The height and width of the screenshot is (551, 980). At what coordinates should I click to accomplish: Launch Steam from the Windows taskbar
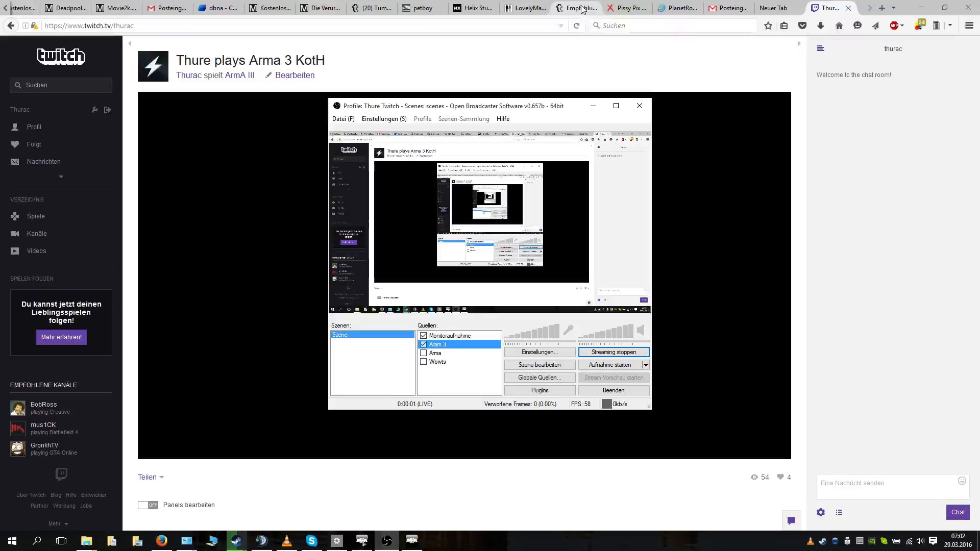[x=236, y=541]
